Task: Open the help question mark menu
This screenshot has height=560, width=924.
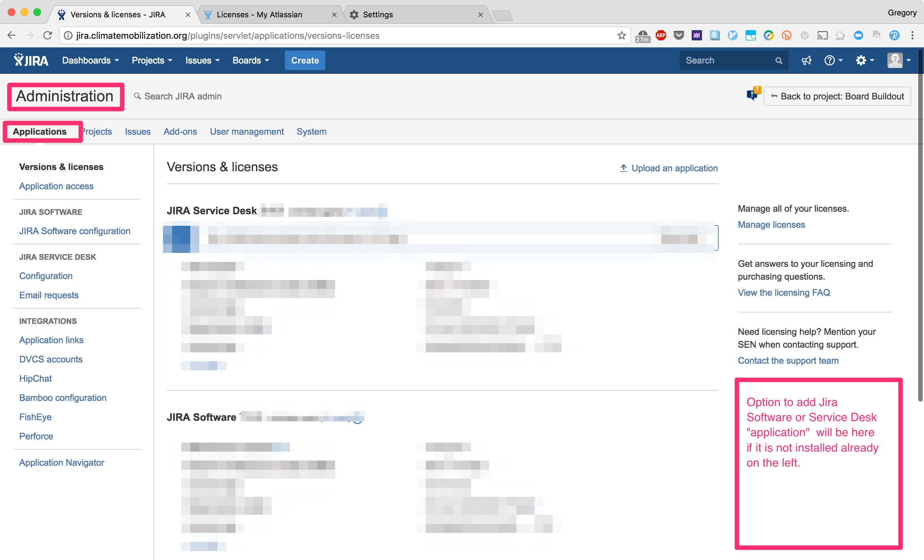Action: (833, 60)
